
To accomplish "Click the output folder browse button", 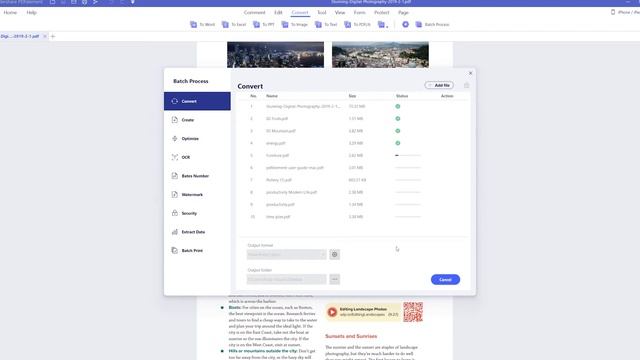I will point(335,279).
